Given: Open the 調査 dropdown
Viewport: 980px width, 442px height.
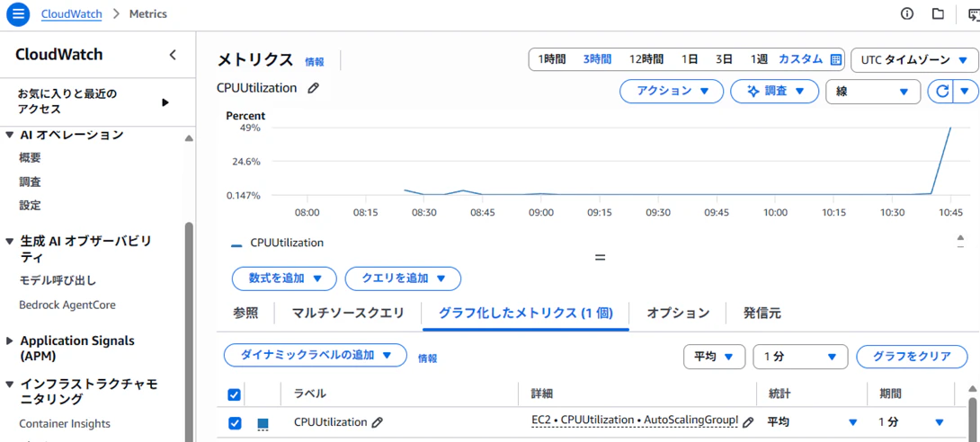Looking at the screenshot, I should [x=774, y=91].
